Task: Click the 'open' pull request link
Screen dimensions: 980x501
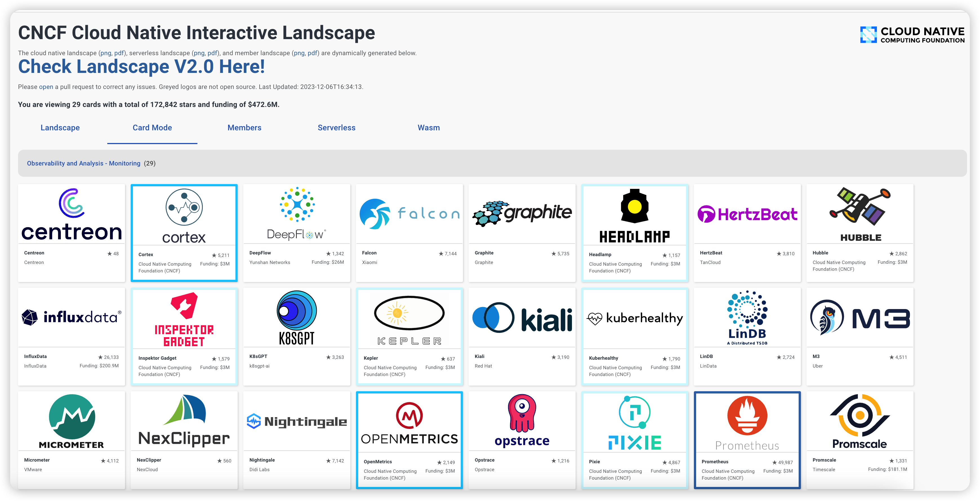Action: pos(46,87)
